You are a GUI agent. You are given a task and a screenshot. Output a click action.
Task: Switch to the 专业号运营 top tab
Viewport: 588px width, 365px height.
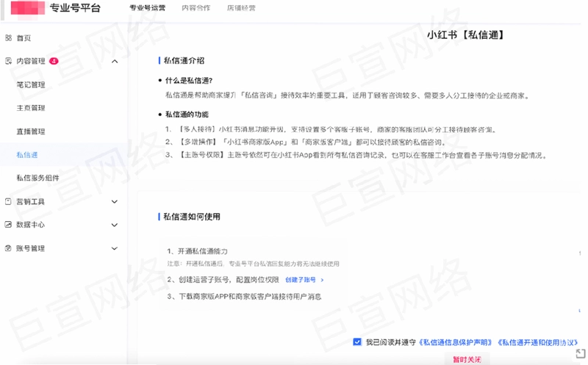coord(148,8)
